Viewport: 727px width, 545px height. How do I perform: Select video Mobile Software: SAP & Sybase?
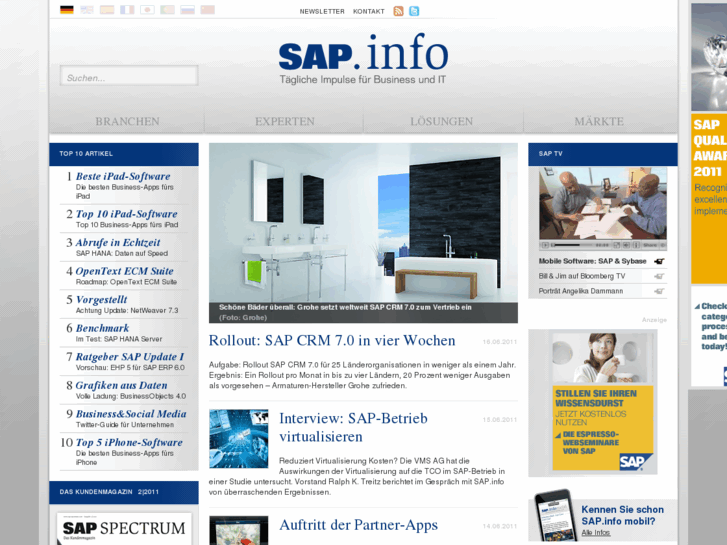tap(592, 261)
